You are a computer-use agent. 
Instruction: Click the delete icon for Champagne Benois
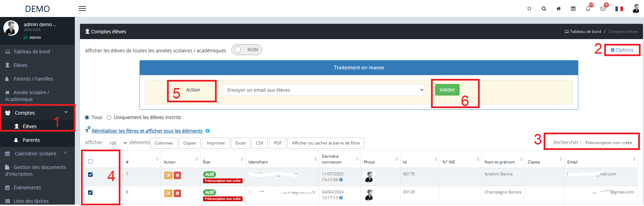[177, 193]
